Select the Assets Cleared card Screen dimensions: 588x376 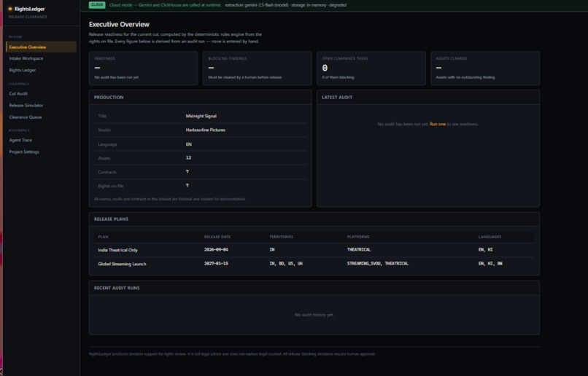485,68
